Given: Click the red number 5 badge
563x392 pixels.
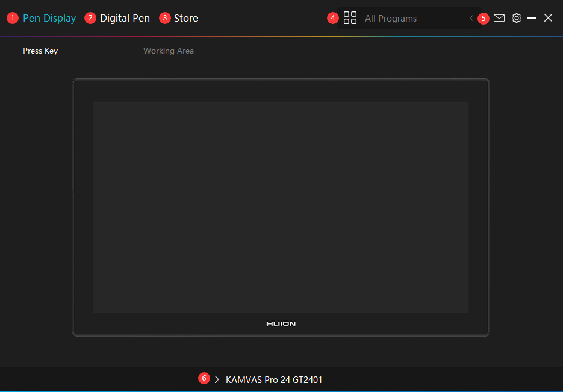Looking at the screenshot, I should tap(484, 18).
